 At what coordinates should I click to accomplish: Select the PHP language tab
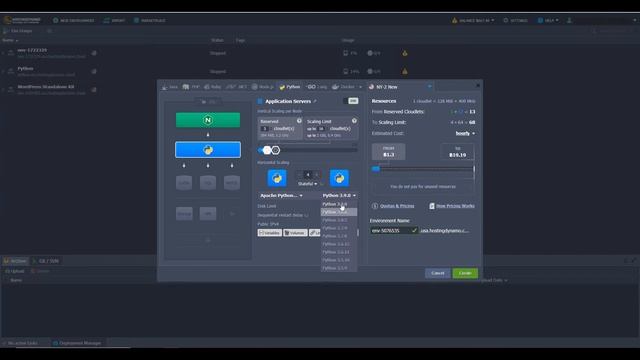[x=191, y=87]
